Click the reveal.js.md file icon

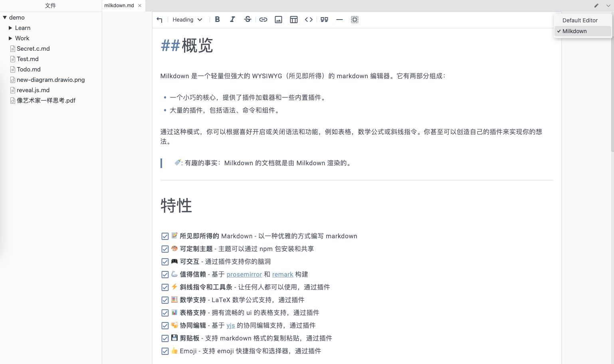click(13, 90)
